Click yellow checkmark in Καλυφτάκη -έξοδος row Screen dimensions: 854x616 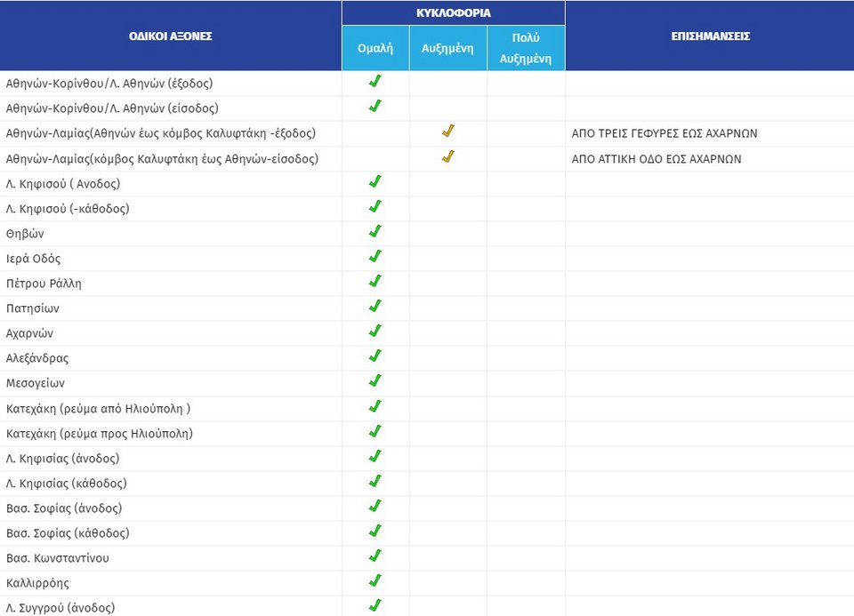[448, 131]
